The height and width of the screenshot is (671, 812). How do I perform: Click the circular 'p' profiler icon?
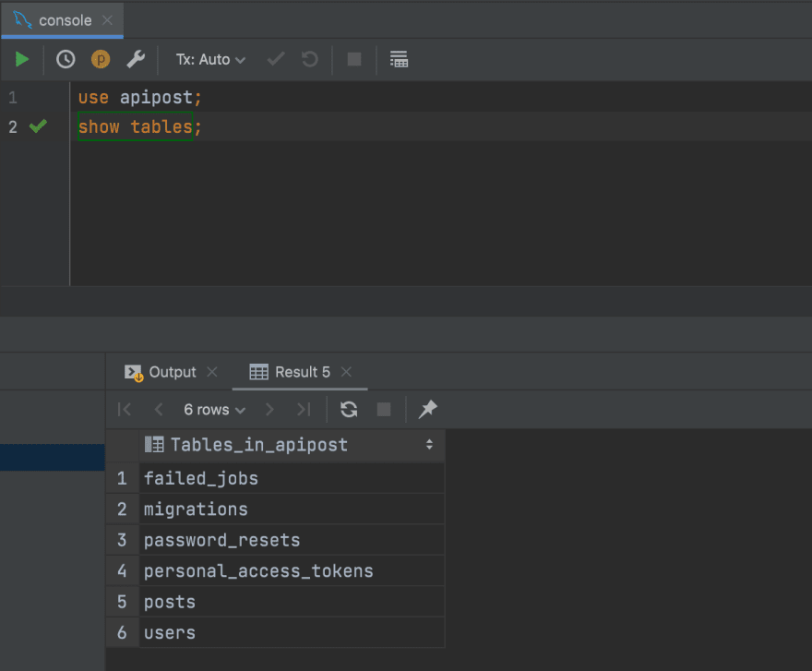(101, 59)
